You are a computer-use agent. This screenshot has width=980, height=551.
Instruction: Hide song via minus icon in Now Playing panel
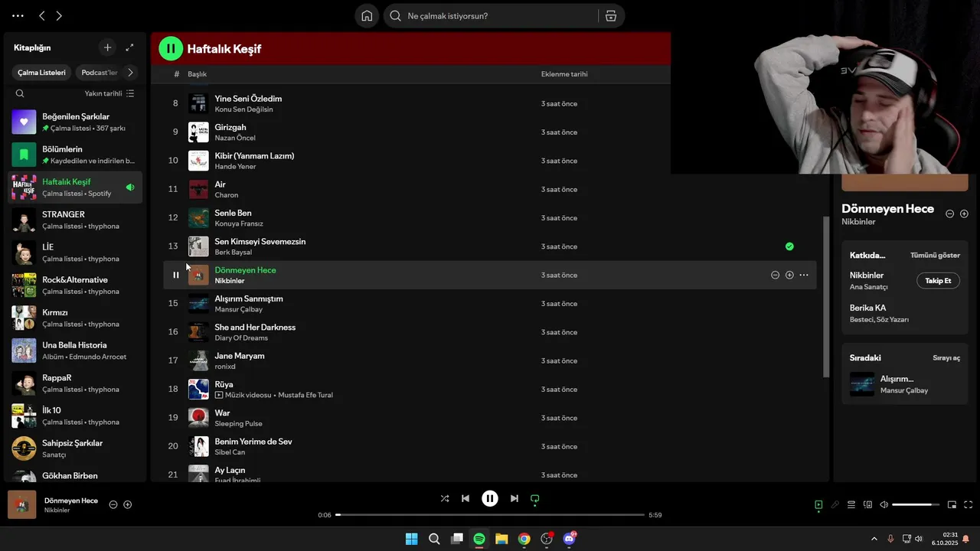[x=950, y=214]
